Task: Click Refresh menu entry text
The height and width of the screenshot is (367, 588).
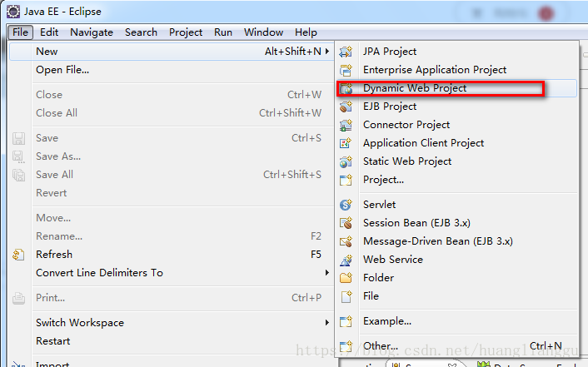Action: click(54, 255)
